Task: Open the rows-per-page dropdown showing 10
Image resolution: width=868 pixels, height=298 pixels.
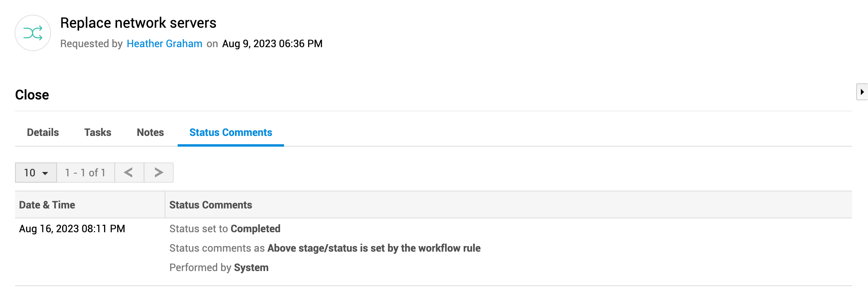Action: click(x=36, y=173)
